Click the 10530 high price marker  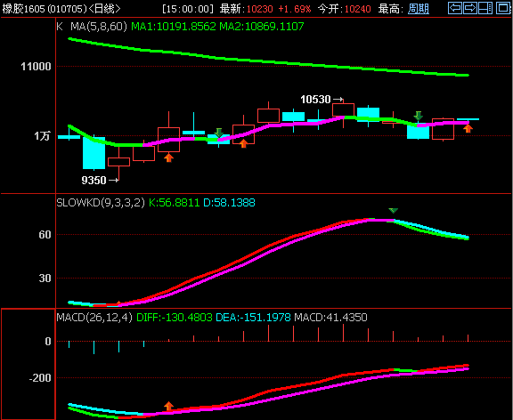322,100
